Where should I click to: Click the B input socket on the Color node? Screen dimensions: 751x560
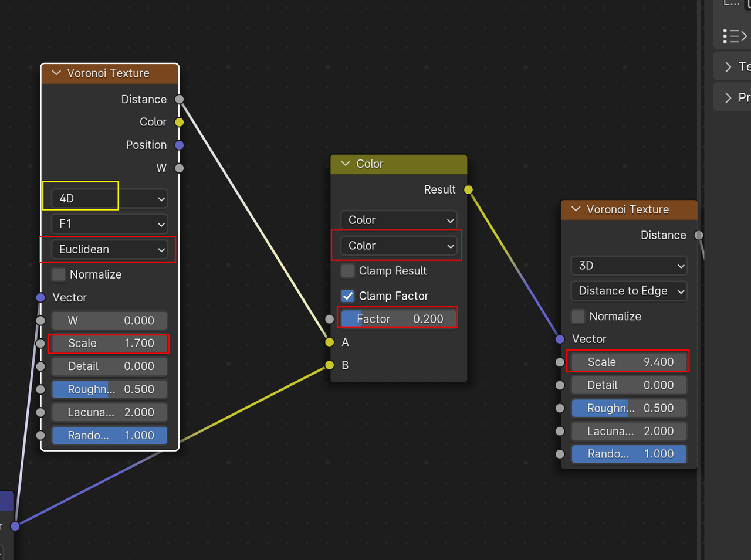(330, 365)
